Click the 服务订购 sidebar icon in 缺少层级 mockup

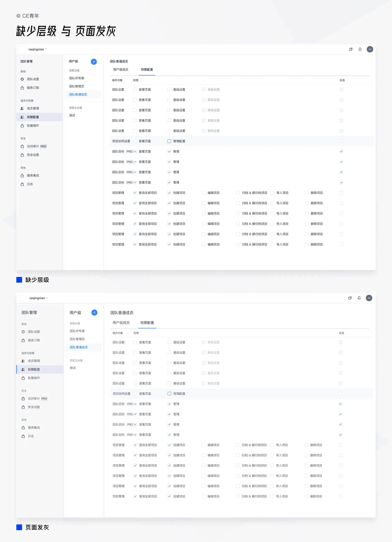pos(22,88)
